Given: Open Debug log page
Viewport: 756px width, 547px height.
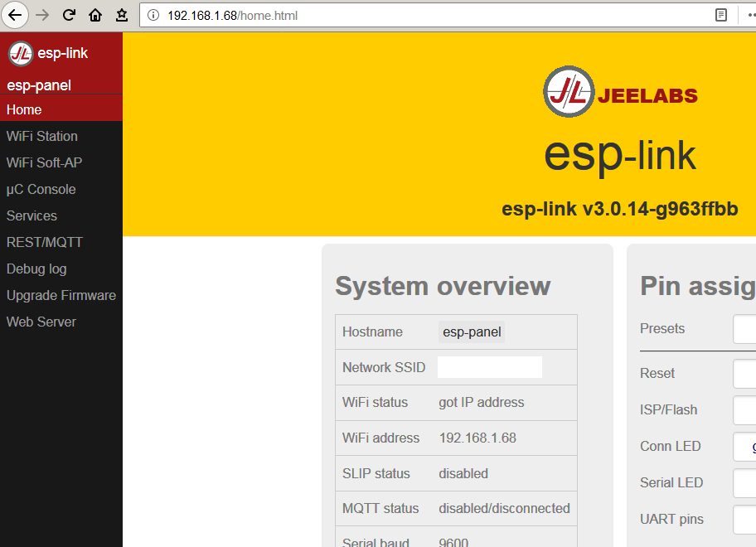Looking at the screenshot, I should pyautogui.click(x=61, y=269).
